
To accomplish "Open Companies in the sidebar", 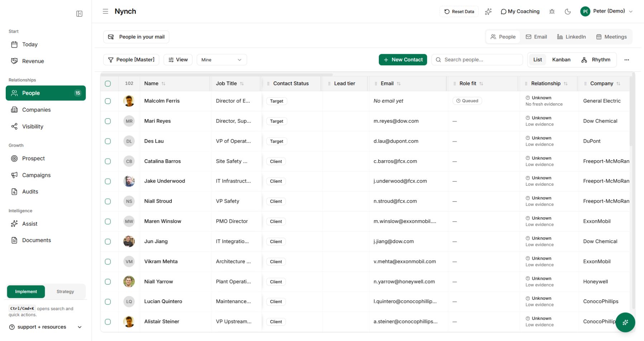I will (46, 110).
